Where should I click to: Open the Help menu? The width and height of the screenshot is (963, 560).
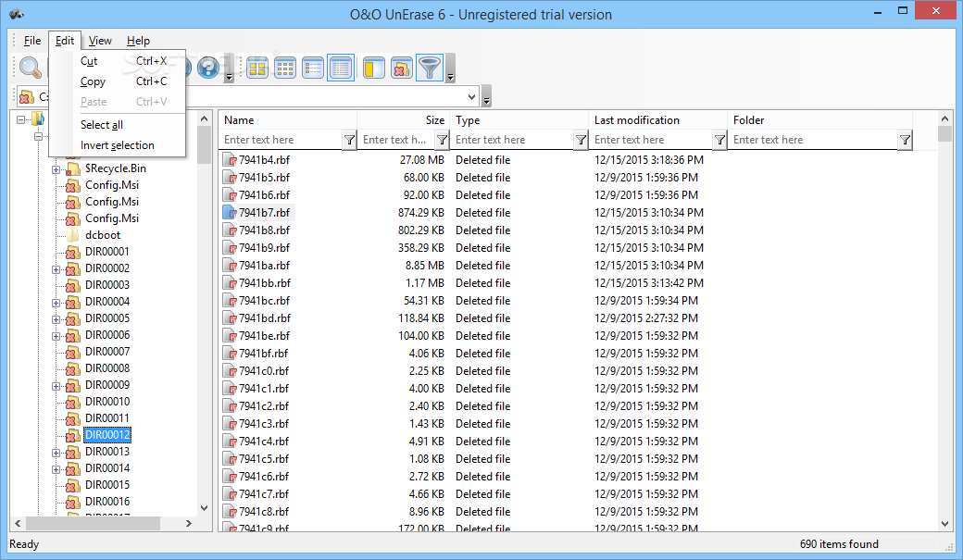[x=138, y=41]
